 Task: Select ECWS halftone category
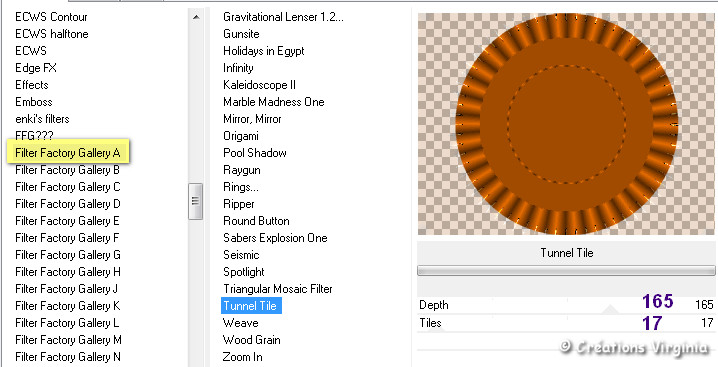(x=52, y=34)
